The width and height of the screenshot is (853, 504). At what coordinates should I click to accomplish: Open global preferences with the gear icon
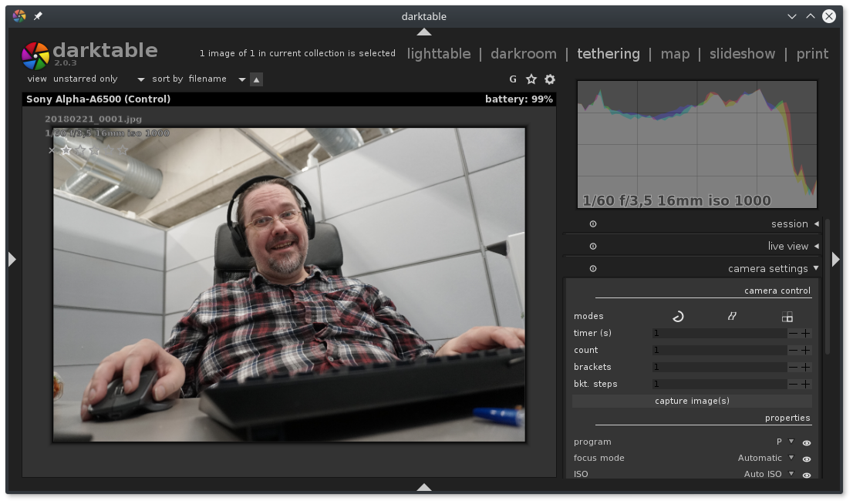coord(550,79)
